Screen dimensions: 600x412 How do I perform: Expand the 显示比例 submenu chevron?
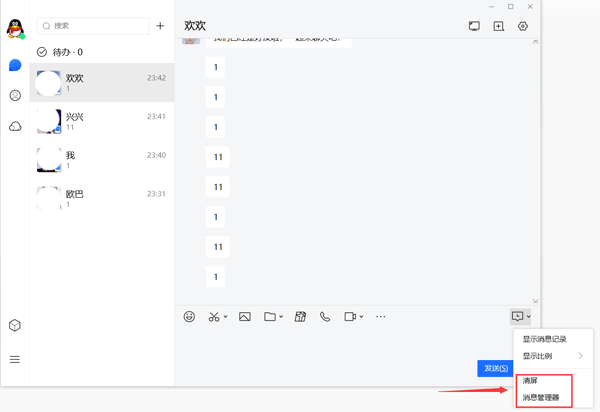click(x=580, y=356)
